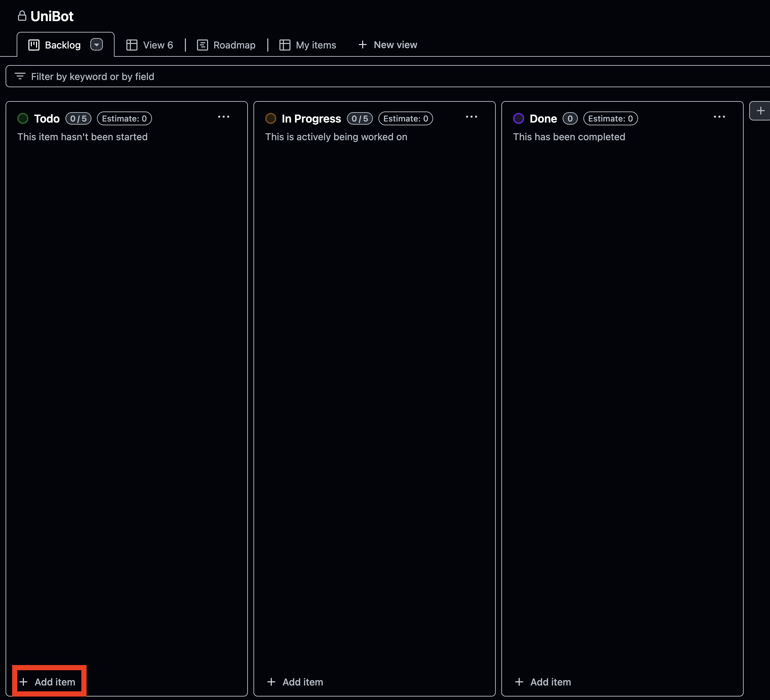
Task: Open the In Progress column options menu
Action: point(471,117)
